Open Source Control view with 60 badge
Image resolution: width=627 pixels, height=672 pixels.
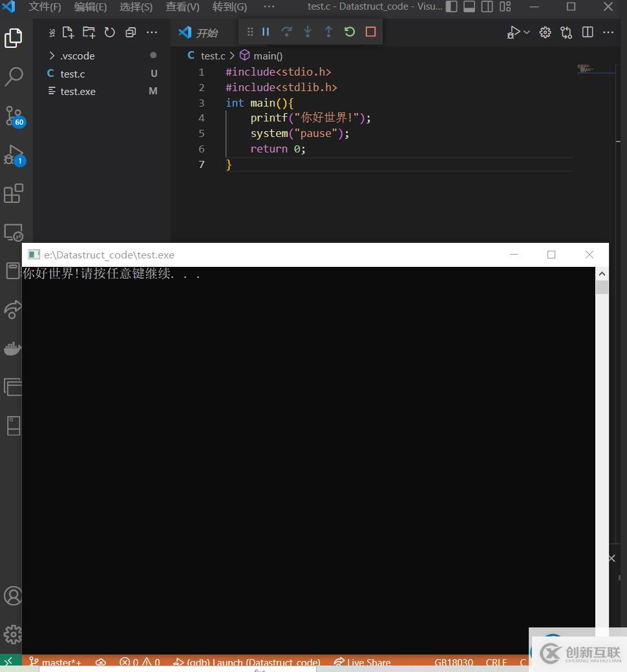(x=15, y=116)
